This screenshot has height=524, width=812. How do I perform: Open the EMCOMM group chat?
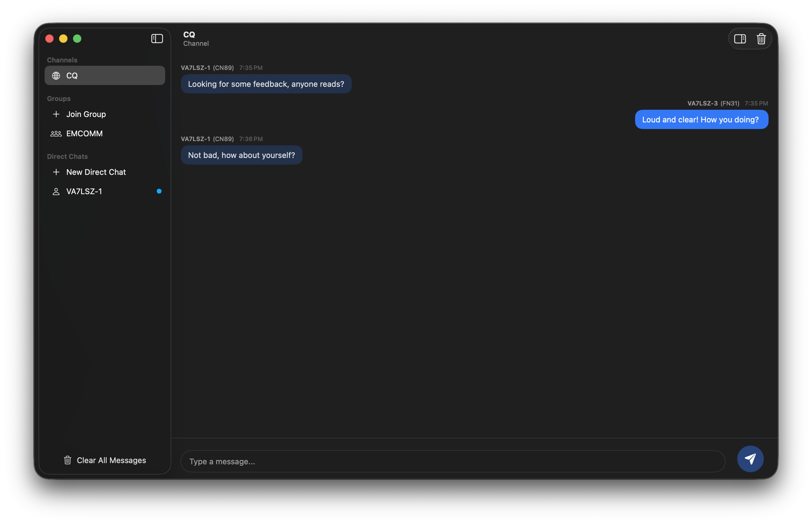84,133
